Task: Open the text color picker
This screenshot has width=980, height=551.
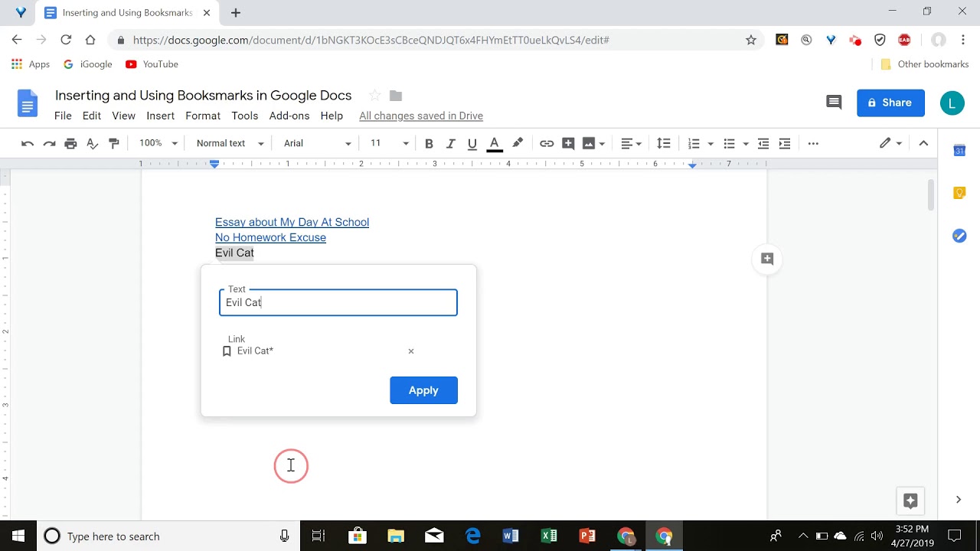Action: pyautogui.click(x=495, y=143)
